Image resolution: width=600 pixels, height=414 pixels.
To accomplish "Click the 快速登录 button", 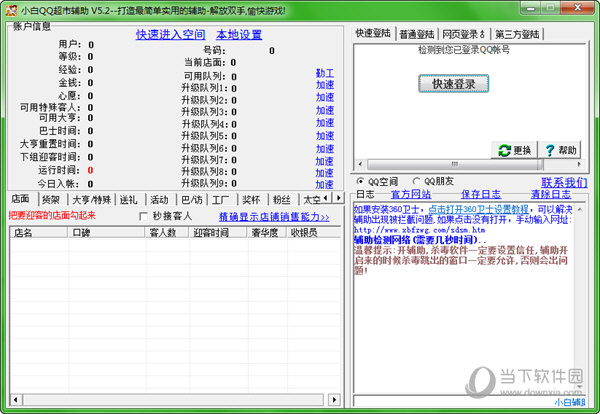I will tap(453, 84).
